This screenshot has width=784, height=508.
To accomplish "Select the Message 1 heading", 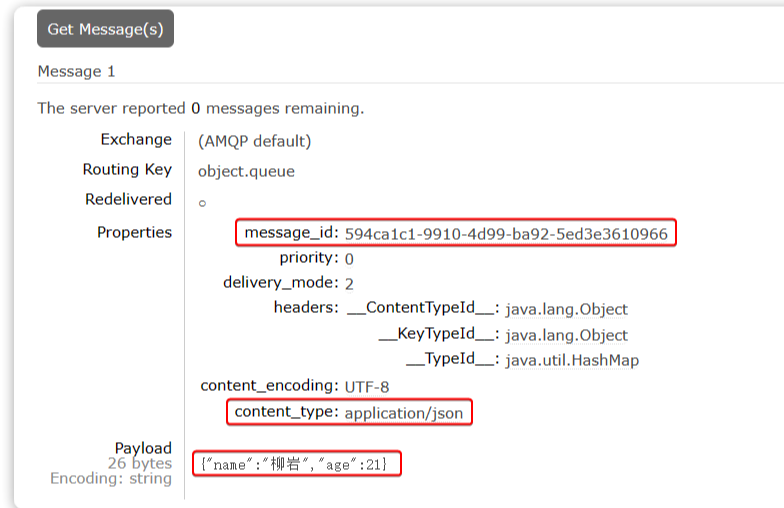I will 76,71.
